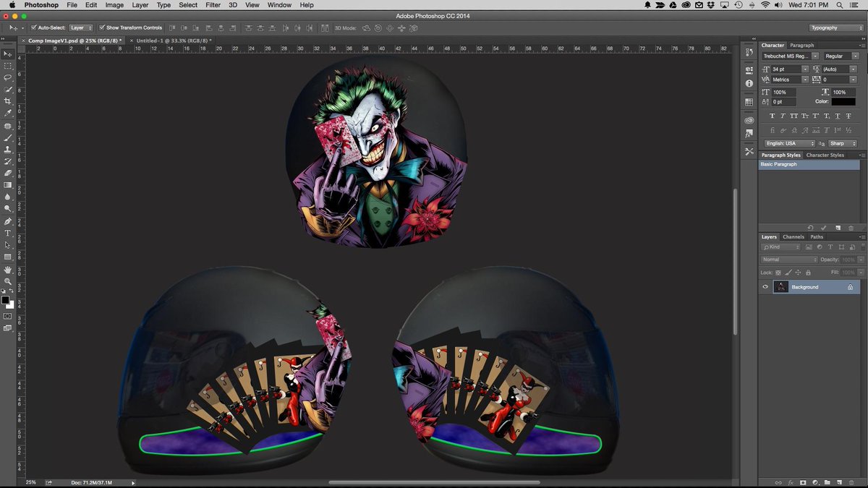Viewport: 868px width, 488px height.
Task: Click the Create new layer icon
Action: point(838,482)
